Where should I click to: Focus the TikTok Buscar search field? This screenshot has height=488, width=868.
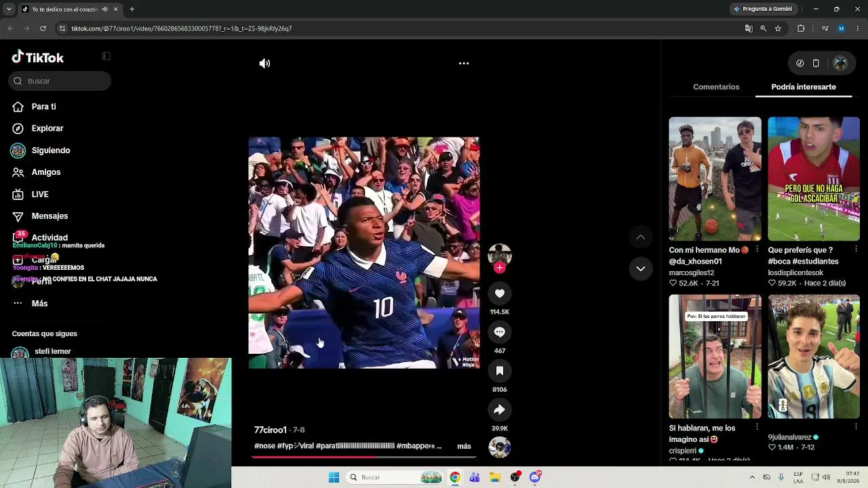point(60,81)
